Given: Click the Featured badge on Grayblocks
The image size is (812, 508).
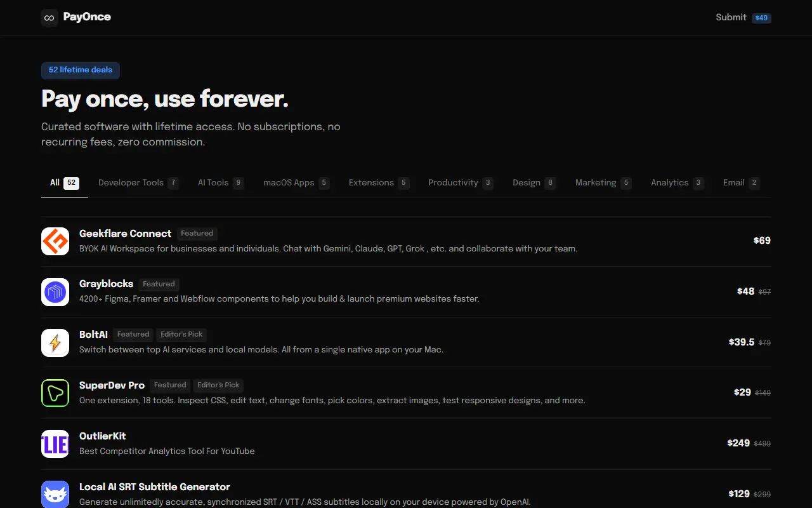Looking at the screenshot, I should 159,284.
